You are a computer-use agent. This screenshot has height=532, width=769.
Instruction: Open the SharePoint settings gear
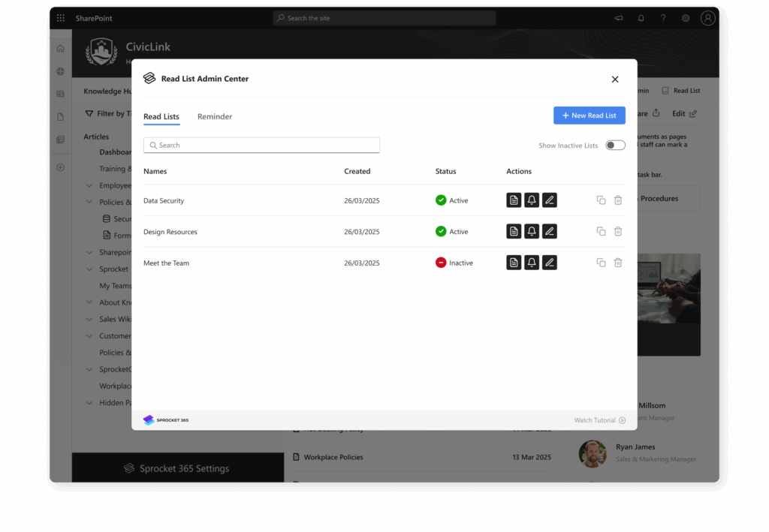click(686, 18)
